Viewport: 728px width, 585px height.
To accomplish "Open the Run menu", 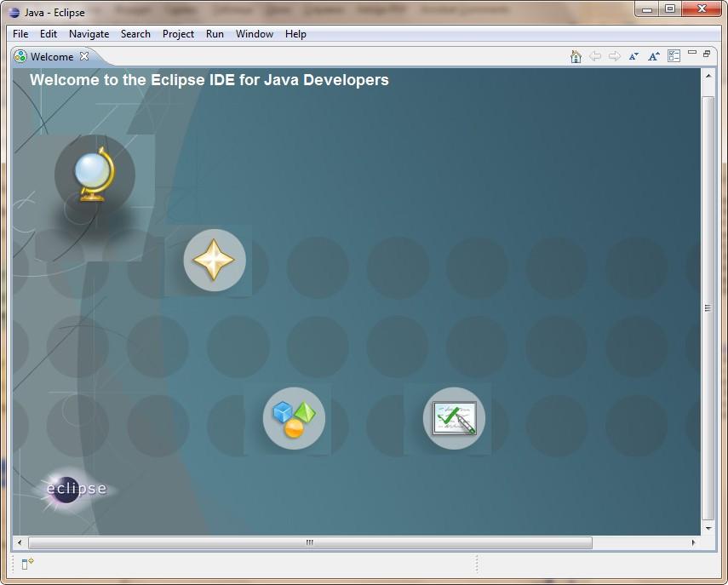I will point(215,34).
